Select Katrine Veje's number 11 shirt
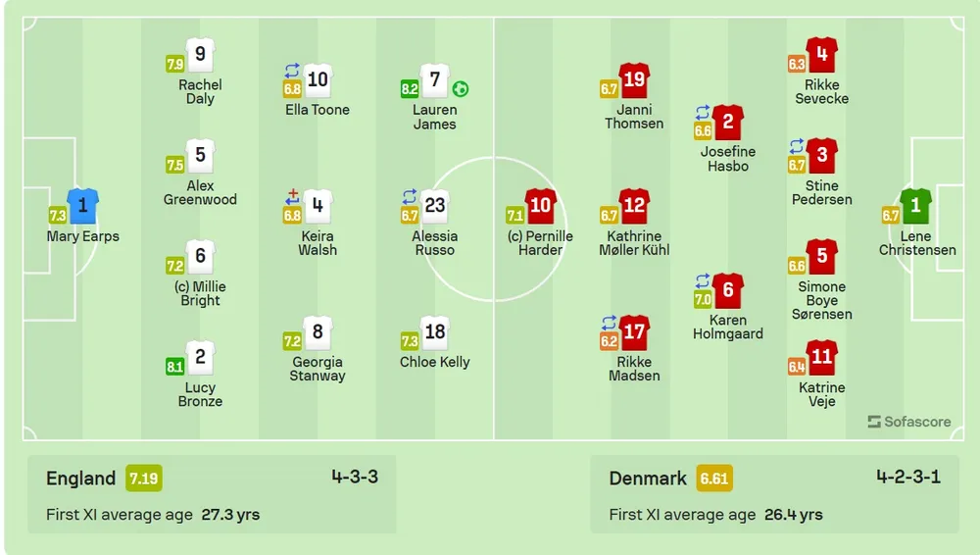Viewport: 980px width, 555px height. [x=821, y=358]
